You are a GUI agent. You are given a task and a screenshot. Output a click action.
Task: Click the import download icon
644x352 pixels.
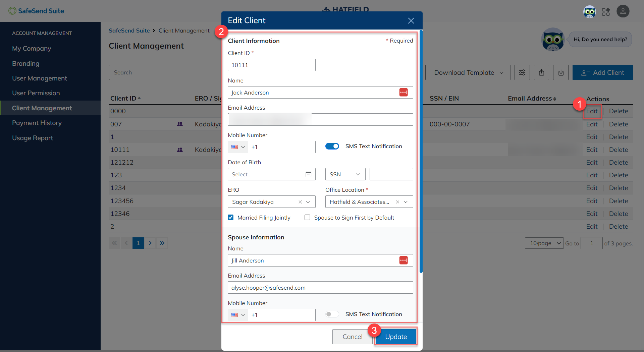point(560,72)
